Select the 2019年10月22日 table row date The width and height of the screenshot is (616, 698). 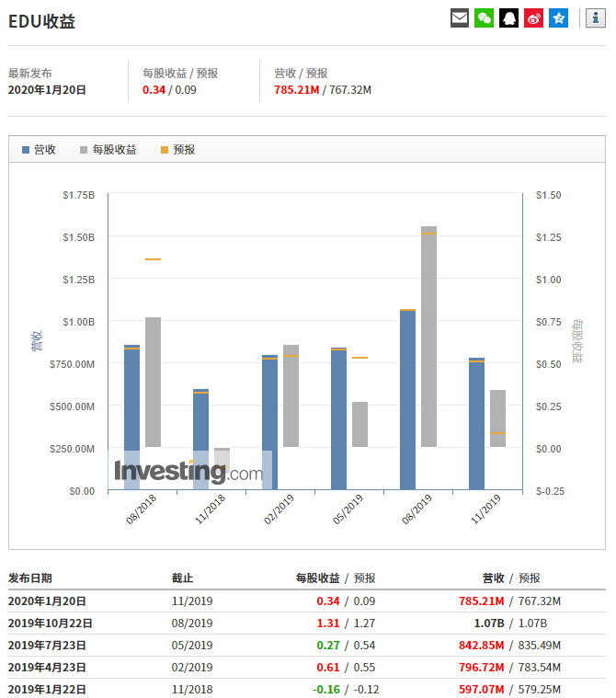coord(51,624)
